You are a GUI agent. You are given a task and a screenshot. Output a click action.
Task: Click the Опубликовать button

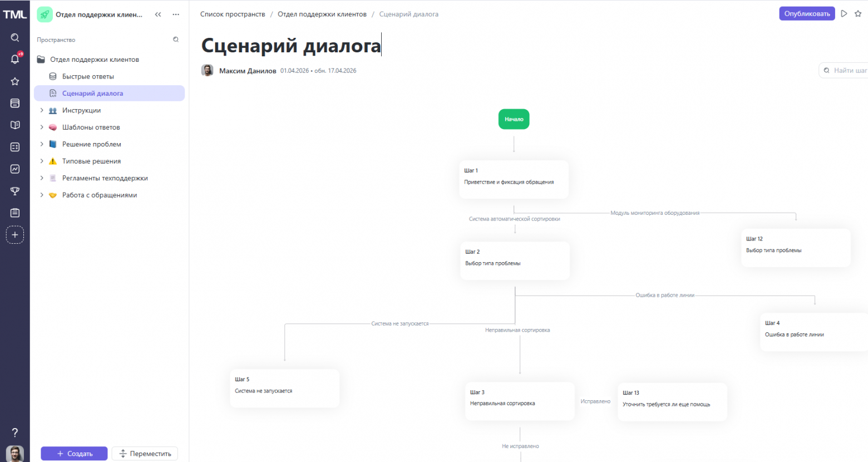pos(807,13)
